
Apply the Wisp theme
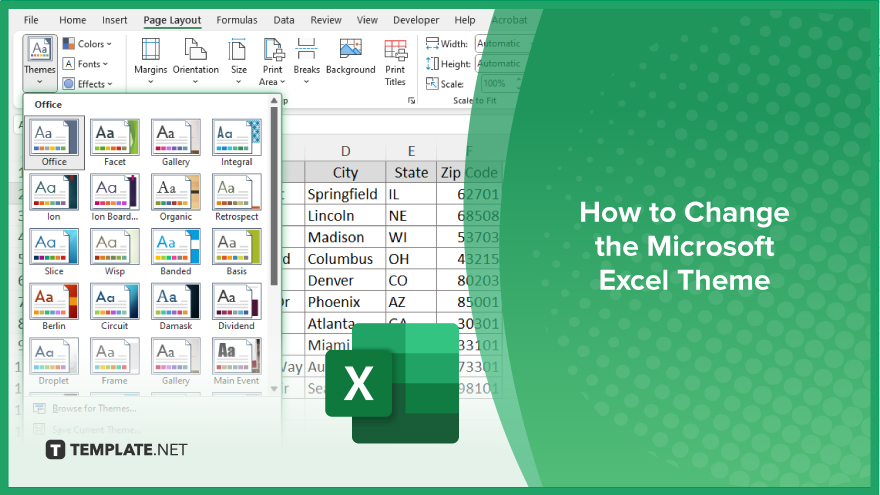point(114,252)
